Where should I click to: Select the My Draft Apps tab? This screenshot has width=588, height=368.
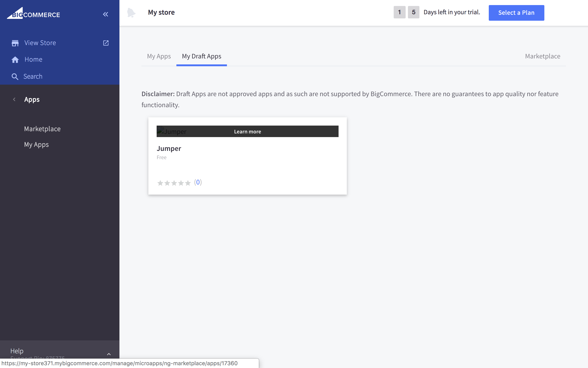[201, 56]
